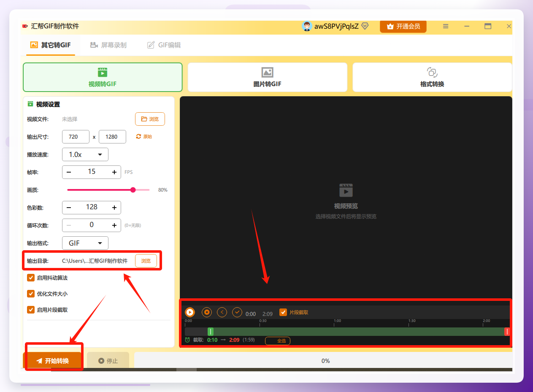Click the user avatar icon

click(307, 26)
